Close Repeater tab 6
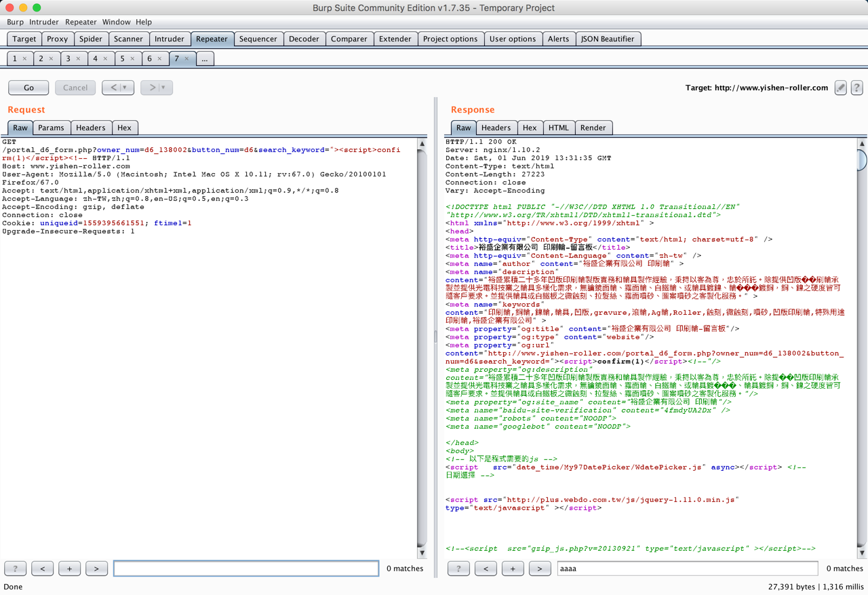The width and height of the screenshot is (868, 595). 159,59
